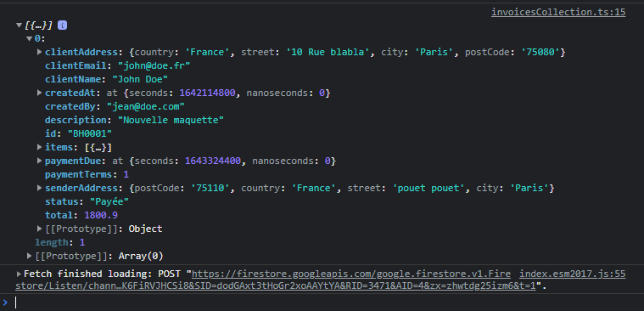The image size is (644, 311).
Task: Expand the createdAt timestamp
Action: pos(40,93)
